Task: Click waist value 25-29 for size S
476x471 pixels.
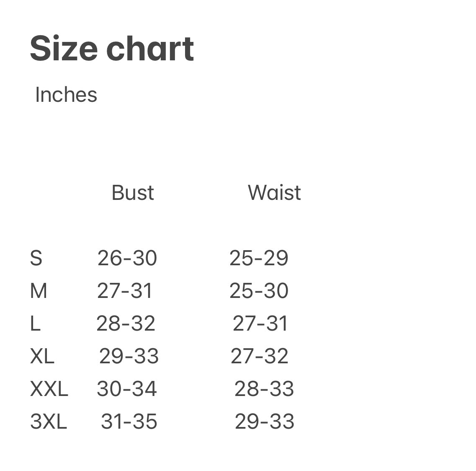Action: [x=259, y=258]
